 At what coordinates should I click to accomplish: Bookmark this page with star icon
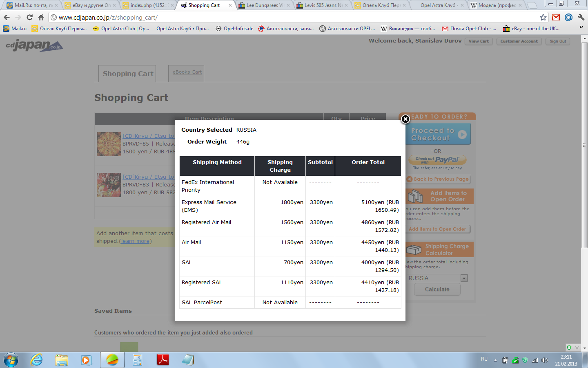[543, 17]
